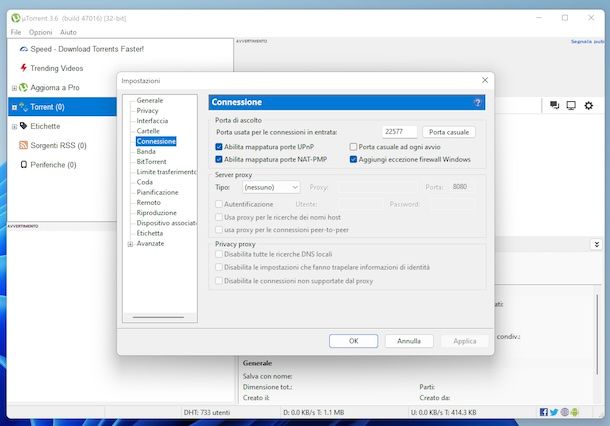This screenshot has height=426, width=610.
Task: Open the proxy Tipo dropdown
Action: point(271,187)
